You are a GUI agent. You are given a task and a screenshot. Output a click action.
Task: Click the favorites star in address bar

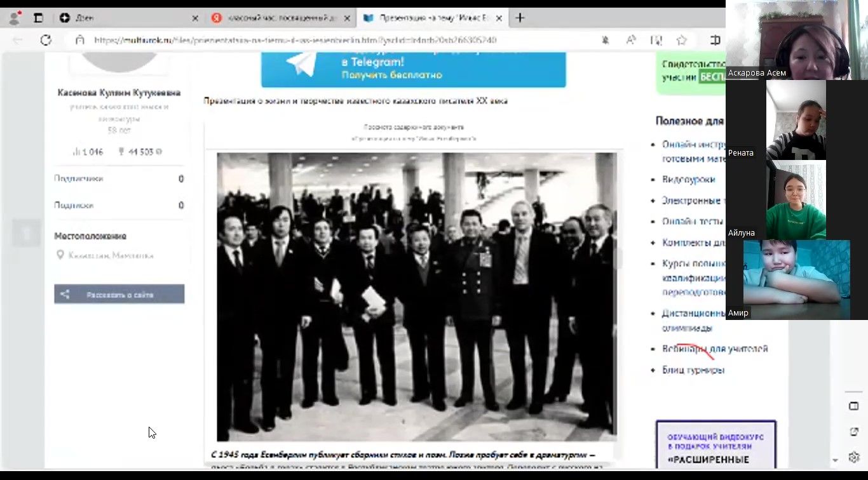[682, 40]
